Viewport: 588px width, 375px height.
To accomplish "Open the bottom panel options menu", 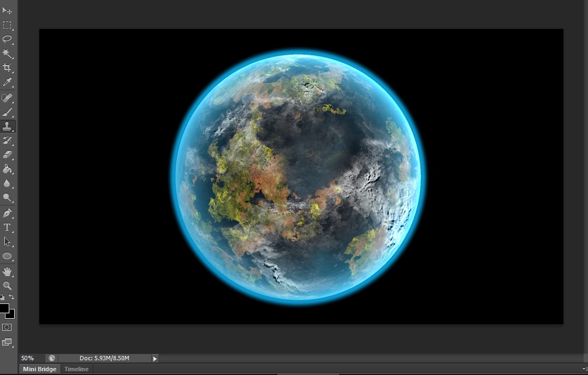I will pyautogui.click(x=584, y=369).
